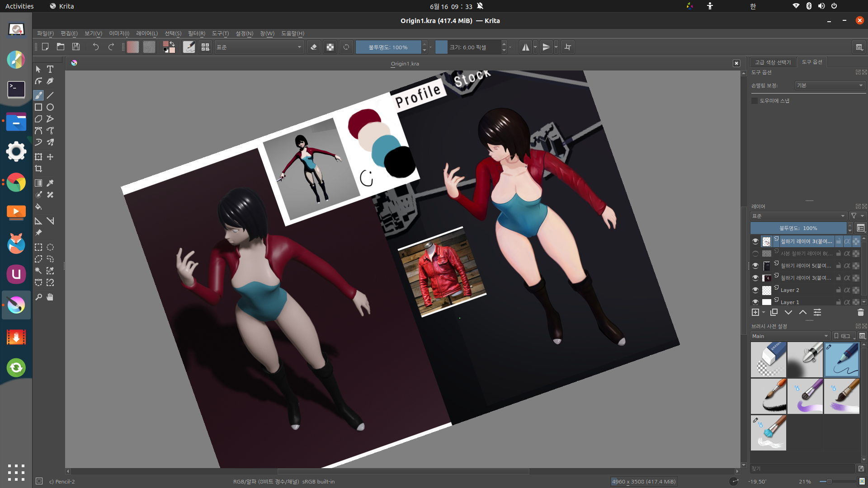
Task: Open the 손떨림 보정 기본 dropdown
Action: click(830, 85)
